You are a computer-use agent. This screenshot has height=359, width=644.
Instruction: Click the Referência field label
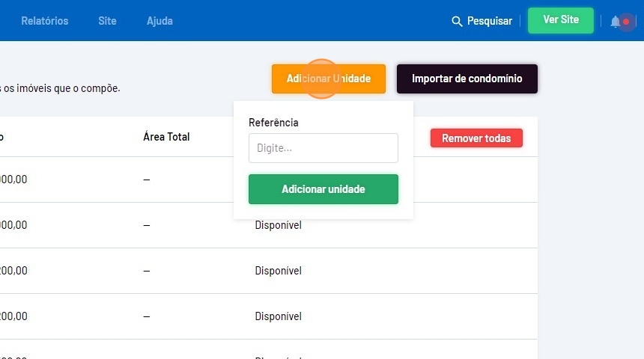(x=273, y=123)
